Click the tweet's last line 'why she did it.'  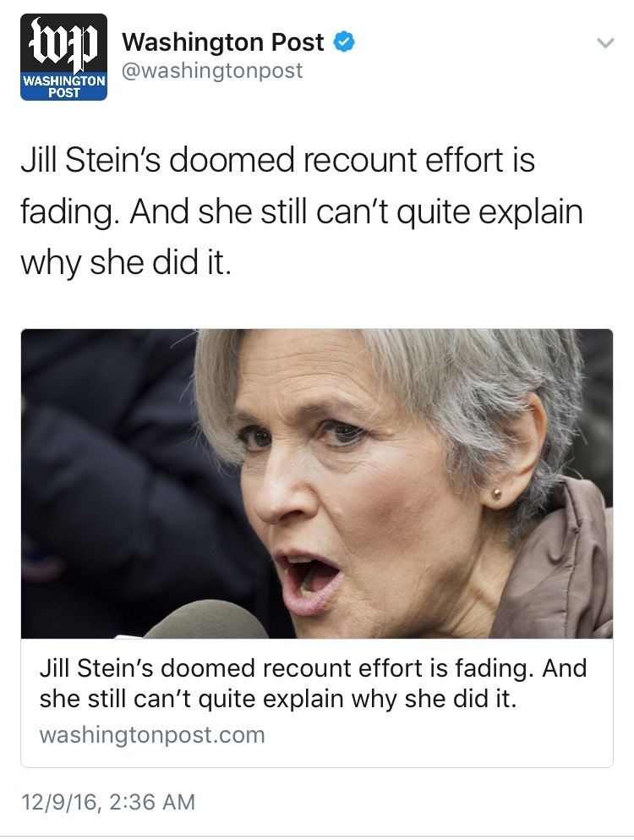126,262
